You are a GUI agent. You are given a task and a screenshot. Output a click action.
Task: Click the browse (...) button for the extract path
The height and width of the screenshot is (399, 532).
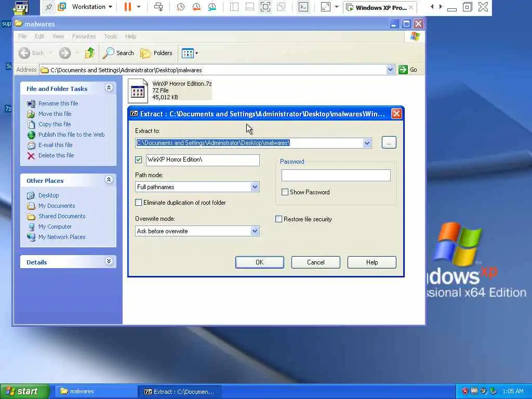coord(389,143)
